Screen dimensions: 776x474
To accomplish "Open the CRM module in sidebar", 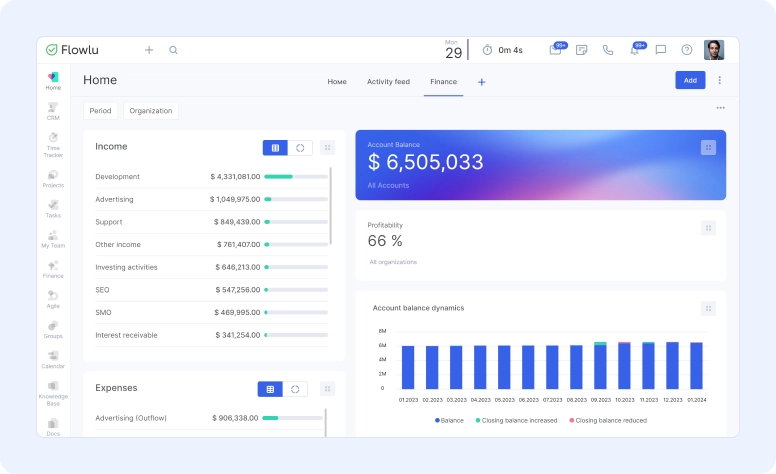I will click(x=53, y=111).
